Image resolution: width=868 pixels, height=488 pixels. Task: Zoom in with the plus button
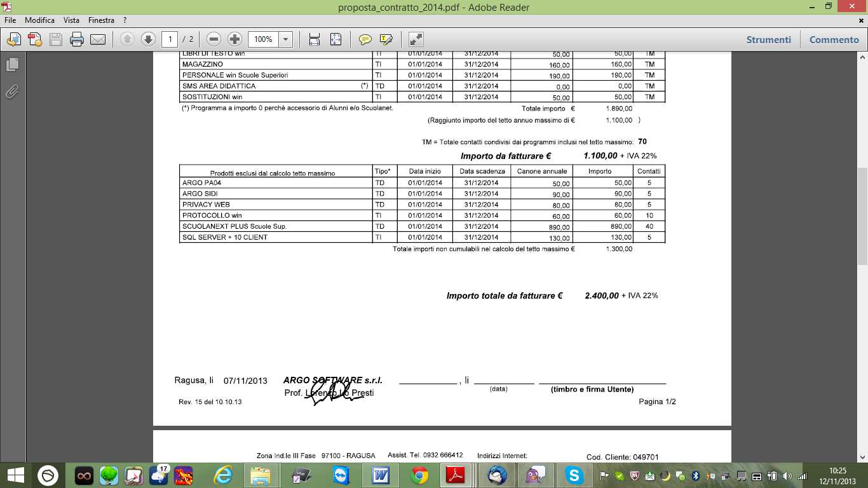click(x=235, y=39)
